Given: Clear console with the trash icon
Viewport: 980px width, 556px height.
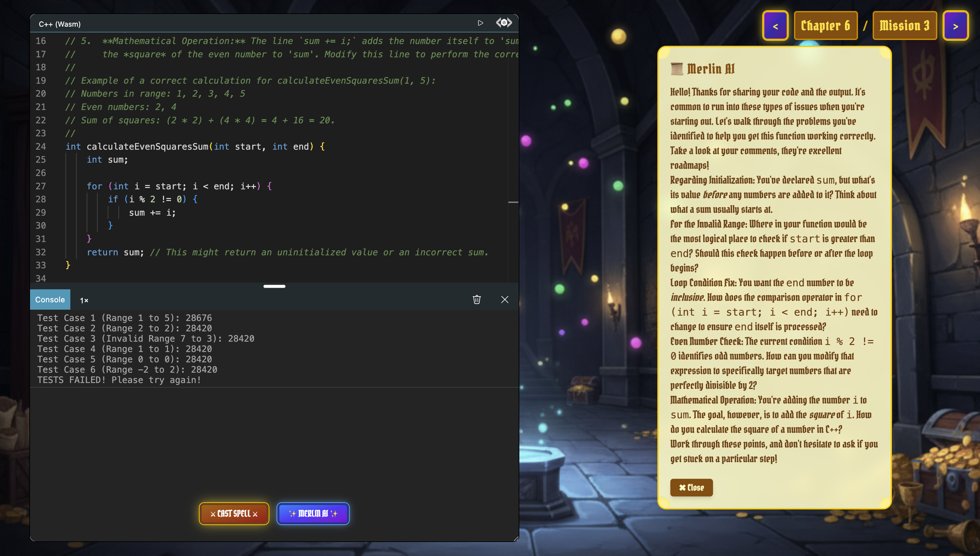Looking at the screenshot, I should coord(476,300).
